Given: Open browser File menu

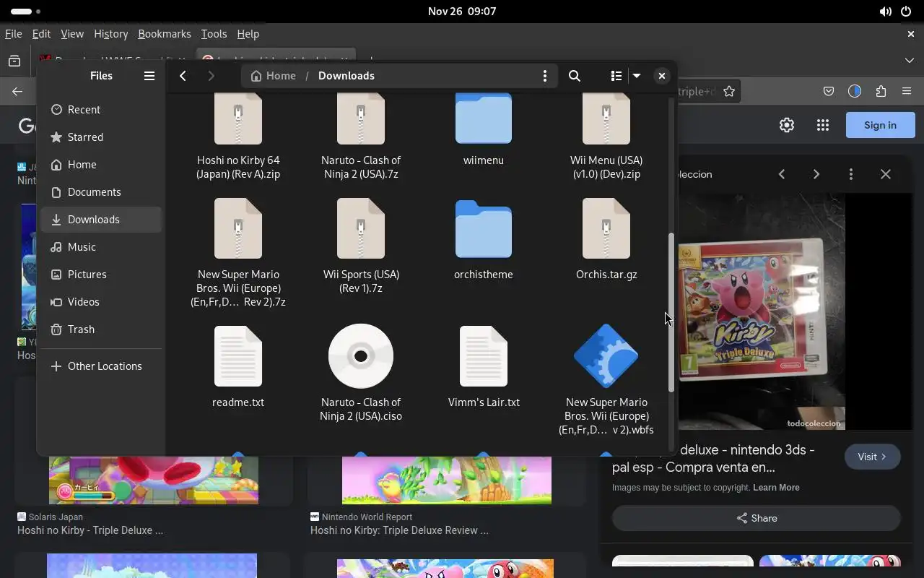Looking at the screenshot, I should click(x=13, y=34).
